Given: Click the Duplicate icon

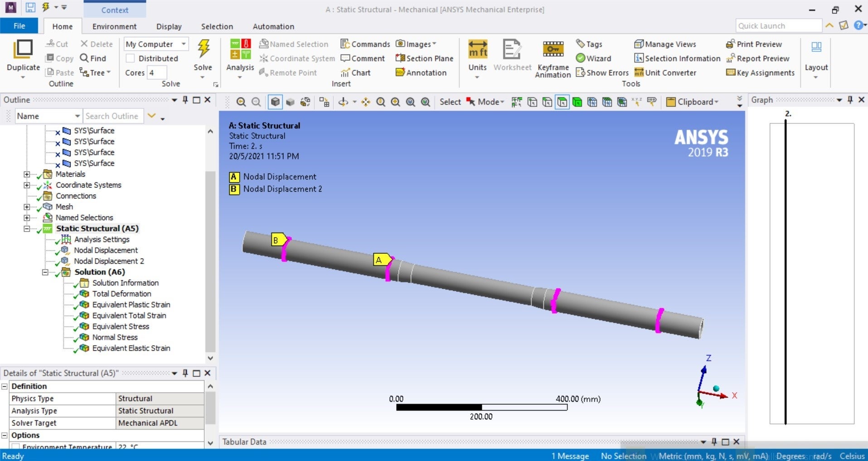Looking at the screenshot, I should [23, 49].
